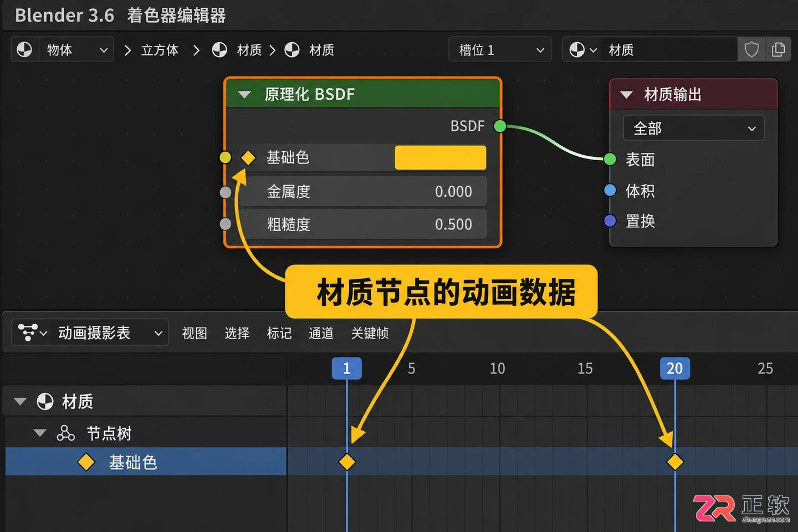798x532 pixels.
Task: Open the 物体 shader type dropdown
Action: 62,50
